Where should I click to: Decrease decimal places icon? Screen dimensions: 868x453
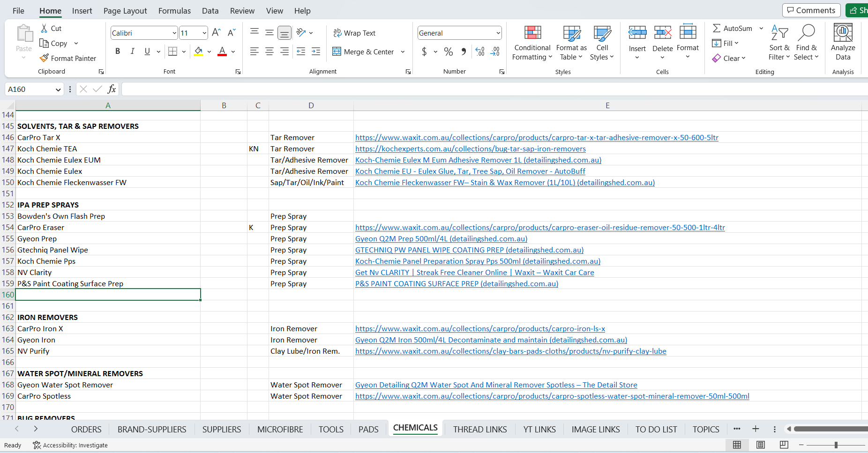click(495, 52)
